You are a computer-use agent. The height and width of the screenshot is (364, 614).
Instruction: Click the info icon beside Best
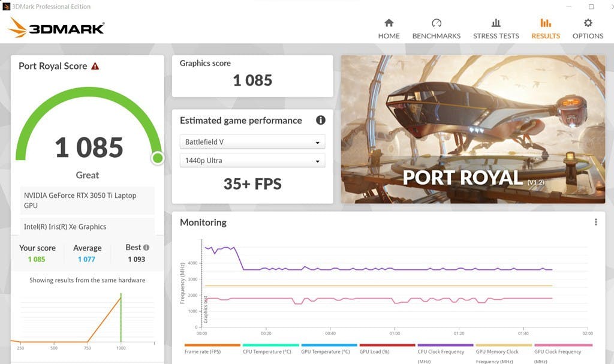click(146, 247)
